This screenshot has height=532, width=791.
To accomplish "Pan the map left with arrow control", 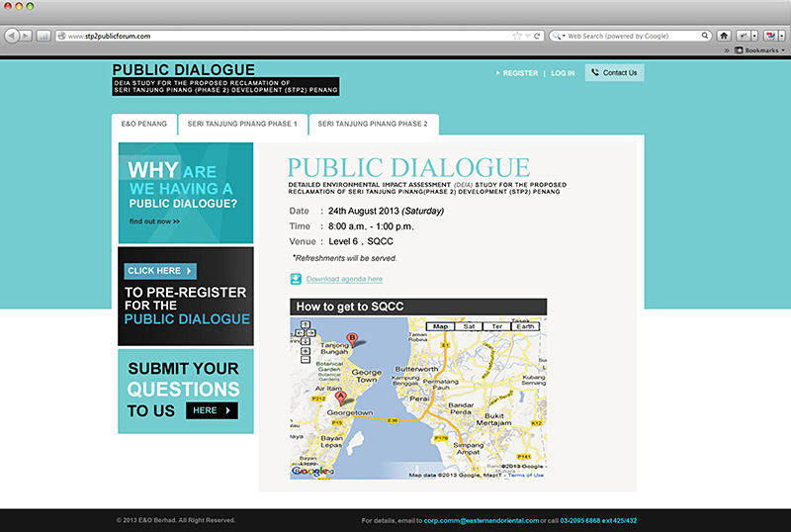I will 299,333.
